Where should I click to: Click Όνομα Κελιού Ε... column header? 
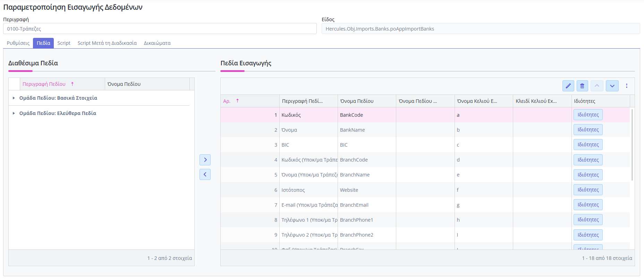coord(484,101)
